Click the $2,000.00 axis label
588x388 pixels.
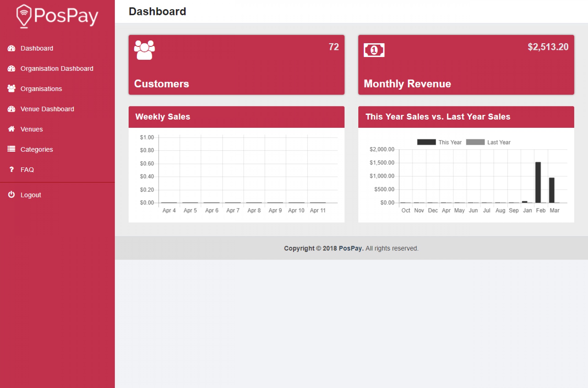tap(382, 149)
